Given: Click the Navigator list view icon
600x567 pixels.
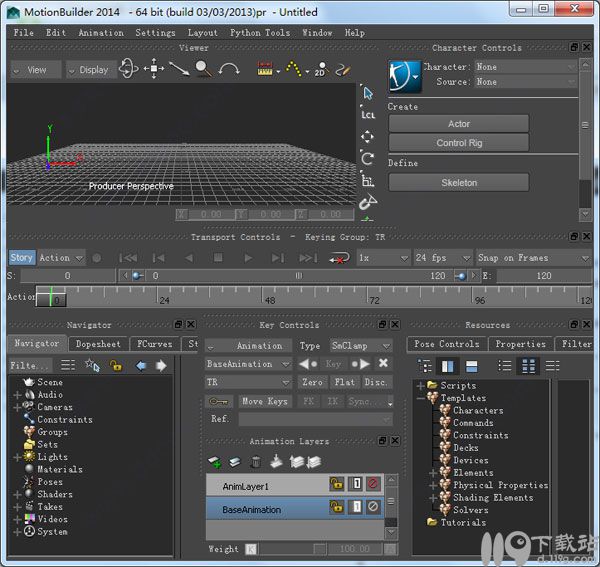Looking at the screenshot, I should (68, 365).
